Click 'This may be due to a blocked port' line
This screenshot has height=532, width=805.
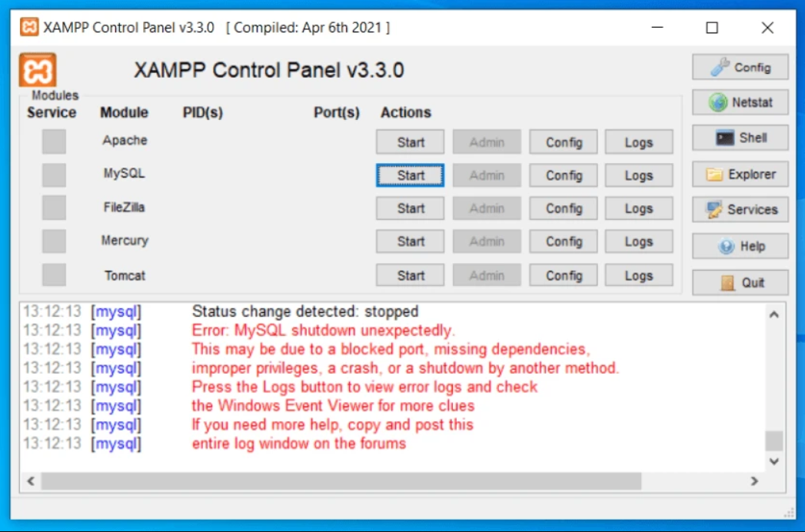click(391, 349)
